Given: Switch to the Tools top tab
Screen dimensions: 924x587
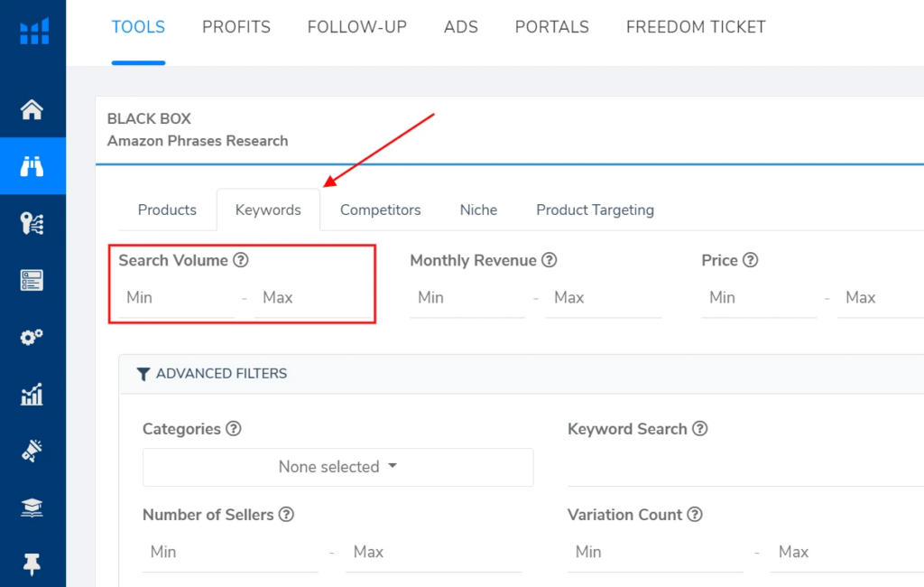Looking at the screenshot, I should coord(138,27).
